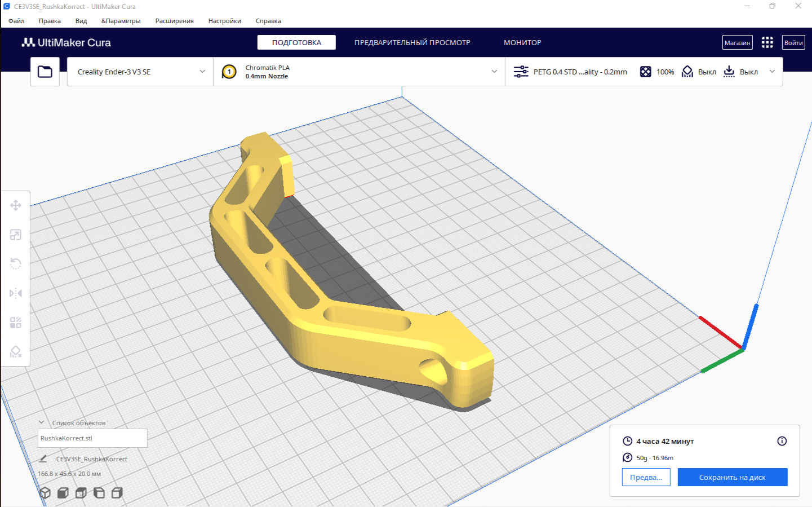This screenshot has height=507, width=812.
Task: Select the Rotate tool in left toolbar
Action: [x=16, y=264]
